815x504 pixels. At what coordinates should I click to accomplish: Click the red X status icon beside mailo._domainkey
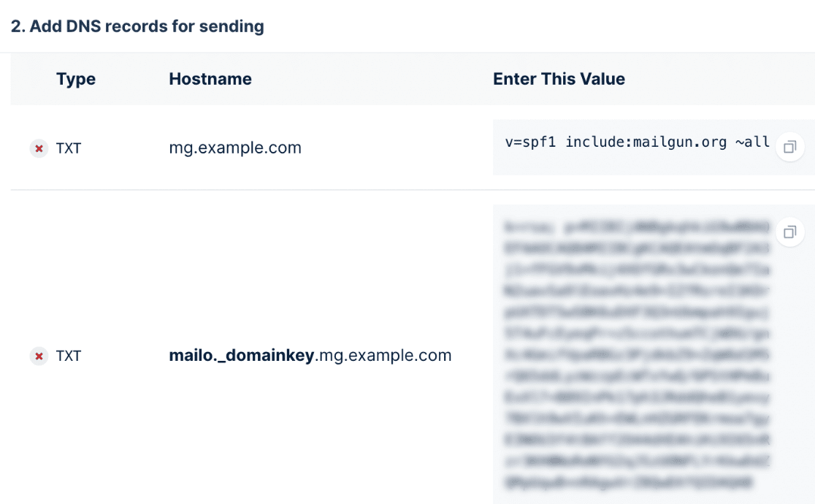[x=39, y=356]
